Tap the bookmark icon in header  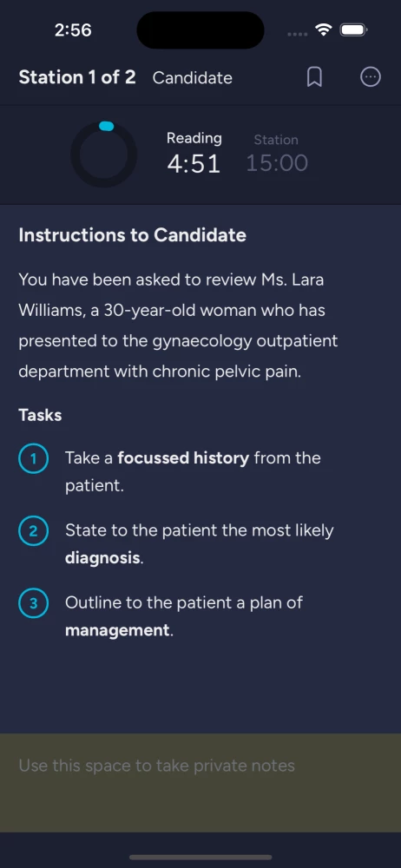click(x=314, y=77)
